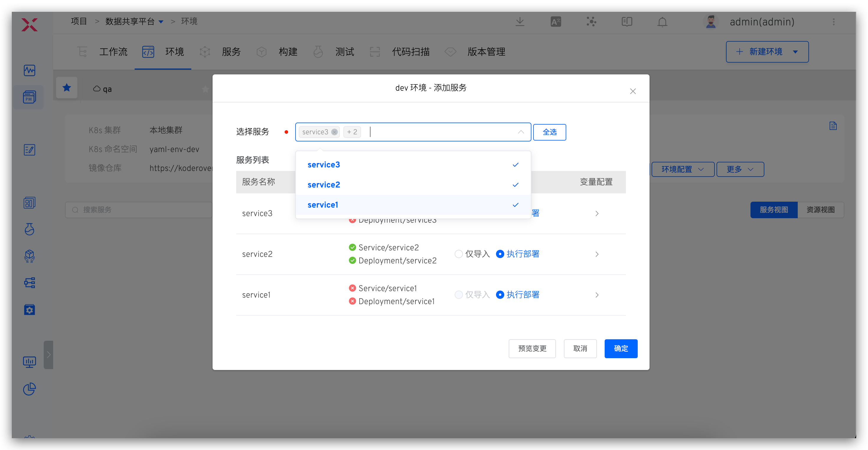The width and height of the screenshot is (868, 450).
Task: Open the notification bell
Action: [x=662, y=22]
